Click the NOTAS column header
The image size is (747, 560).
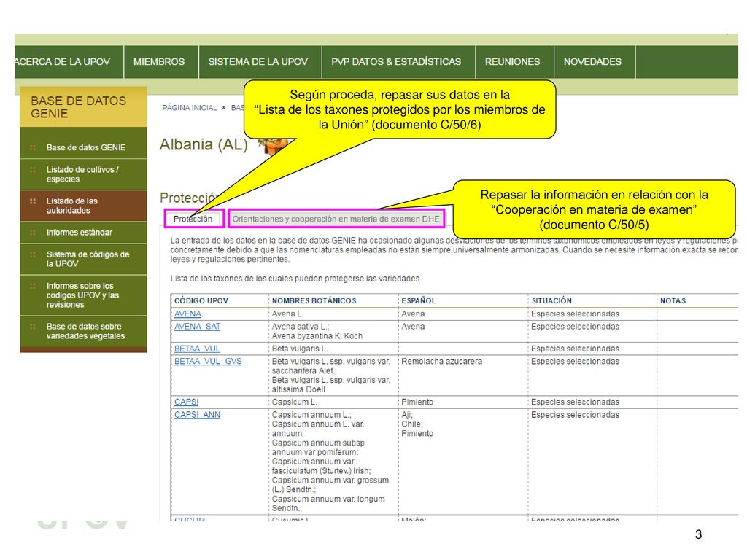click(x=673, y=301)
